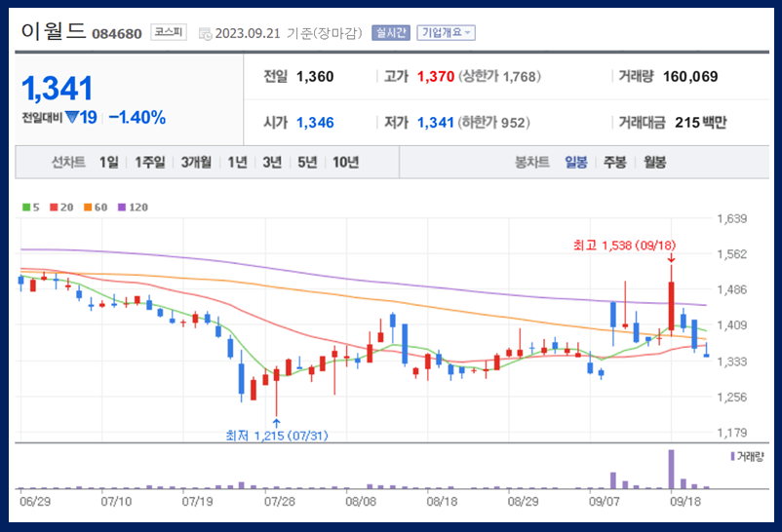Select the 1주일 line chart tab
The height and width of the screenshot is (532, 782).
coord(149,162)
